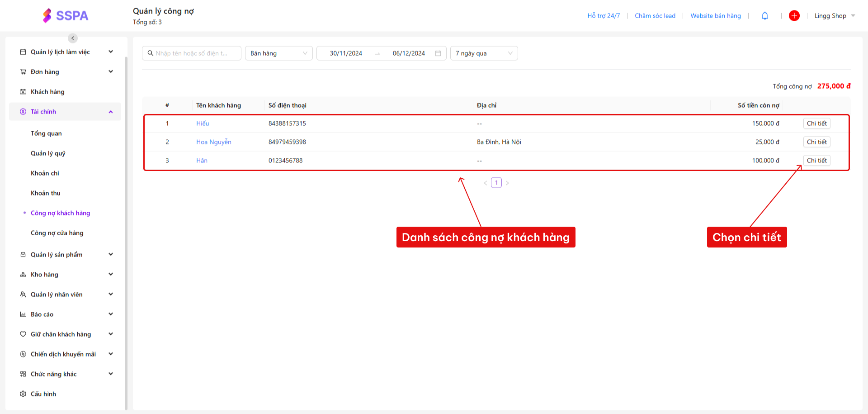Expand Quản lý sản phẩm chevron

coord(111,254)
